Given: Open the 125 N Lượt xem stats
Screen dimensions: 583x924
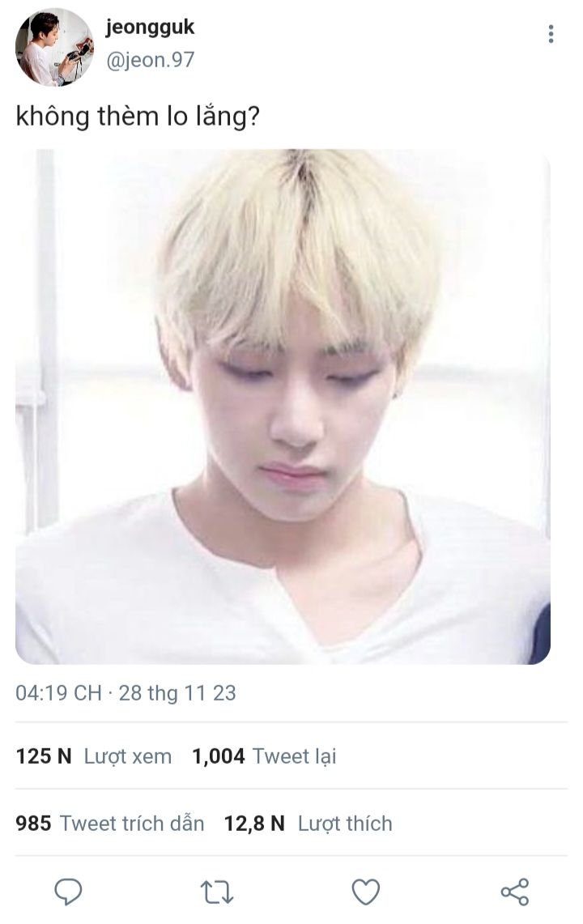Looking at the screenshot, I should click(94, 756).
